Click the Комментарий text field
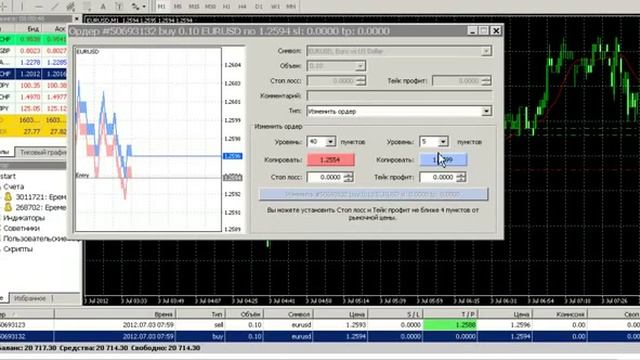Image resolution: width=640 pixels, height=360 pixels. pyautogui.click(x=399, y=96)
